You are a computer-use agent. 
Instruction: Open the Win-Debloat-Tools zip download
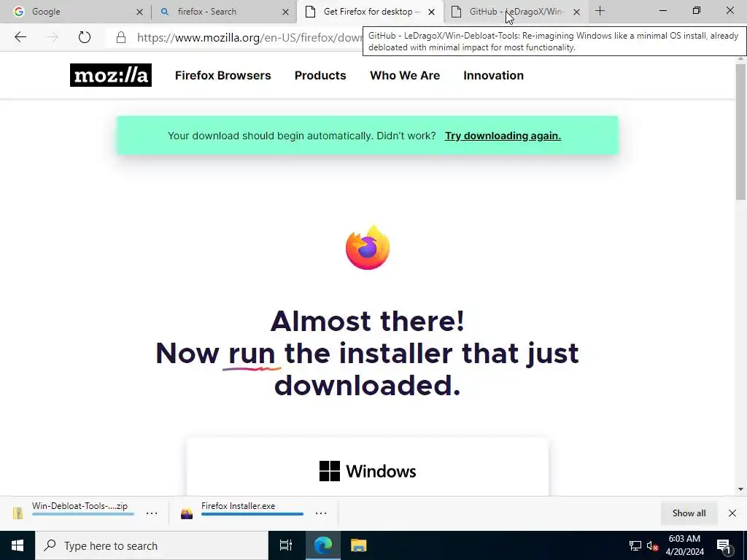(80, 506)
